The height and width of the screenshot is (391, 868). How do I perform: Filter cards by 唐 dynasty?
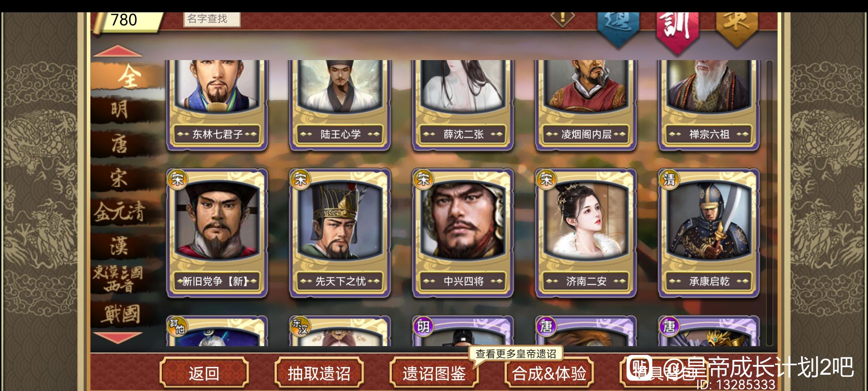119,144
